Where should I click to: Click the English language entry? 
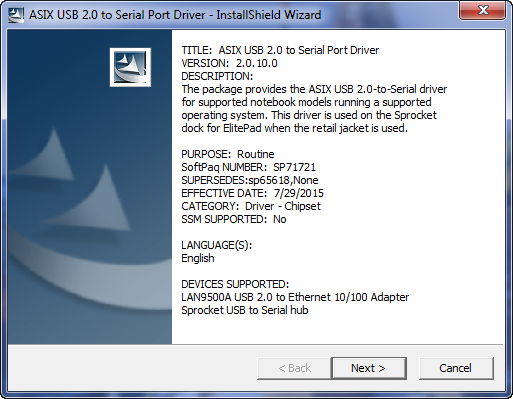(198, 258)
